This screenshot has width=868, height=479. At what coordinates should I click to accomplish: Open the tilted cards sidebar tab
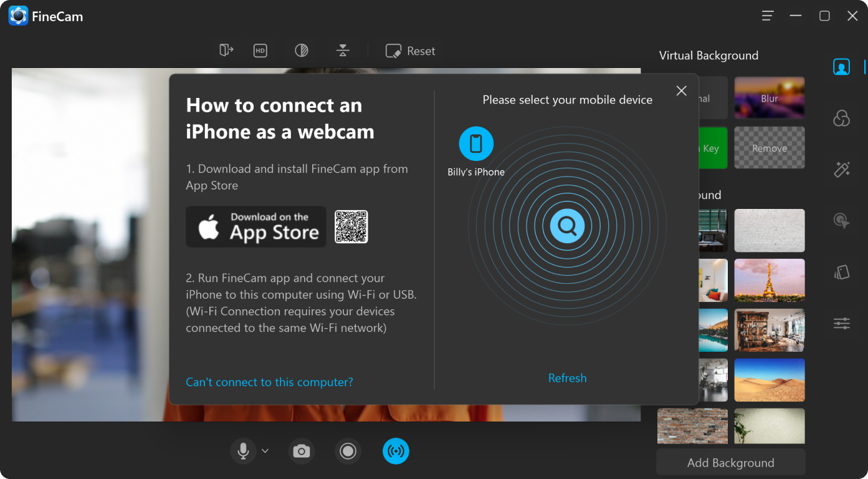(841, 272)
